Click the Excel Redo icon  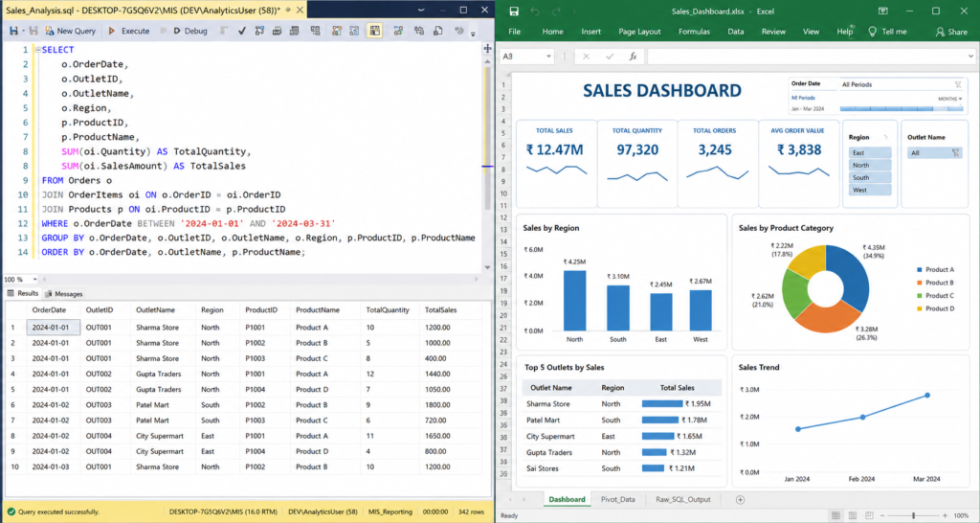[556, 11]
